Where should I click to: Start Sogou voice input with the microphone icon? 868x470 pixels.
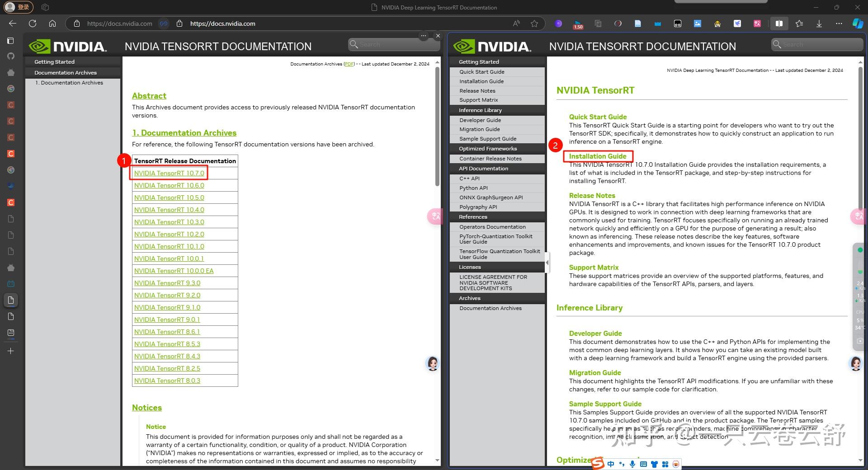[x=632, y=464]
